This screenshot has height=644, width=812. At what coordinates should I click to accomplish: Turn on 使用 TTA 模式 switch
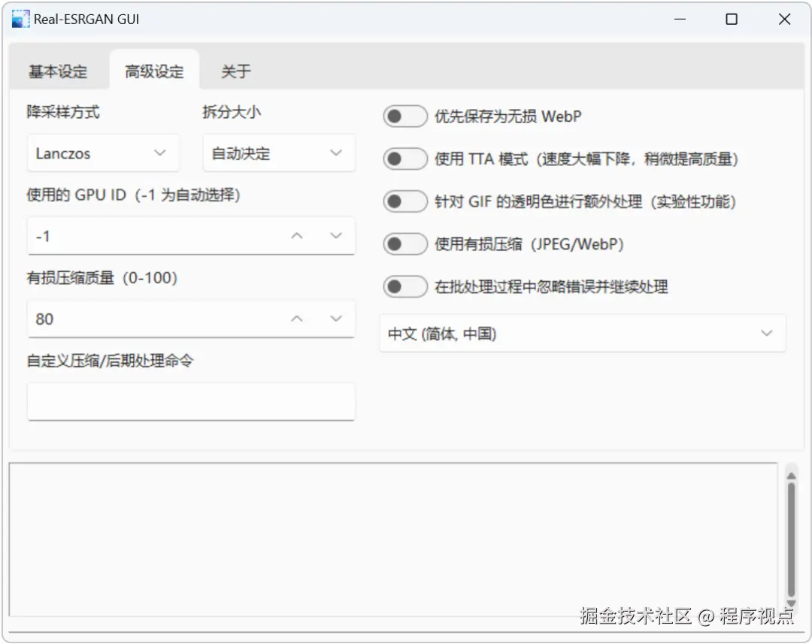(404, 159)
